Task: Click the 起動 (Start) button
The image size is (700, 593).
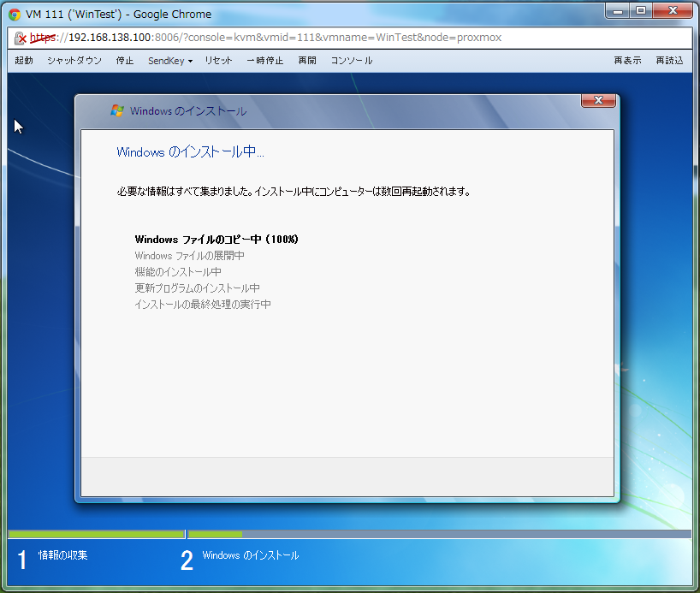Action: pyautogui.click(x=24, y=60)
